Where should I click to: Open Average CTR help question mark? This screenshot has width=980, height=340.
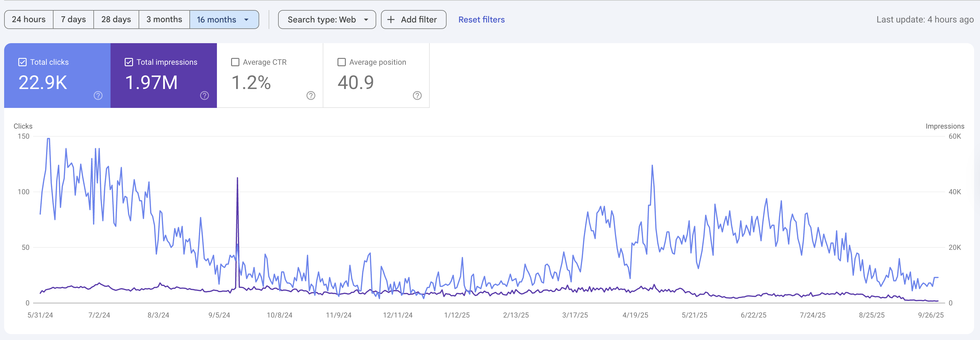pyautogui.click(x=311, y=95)
